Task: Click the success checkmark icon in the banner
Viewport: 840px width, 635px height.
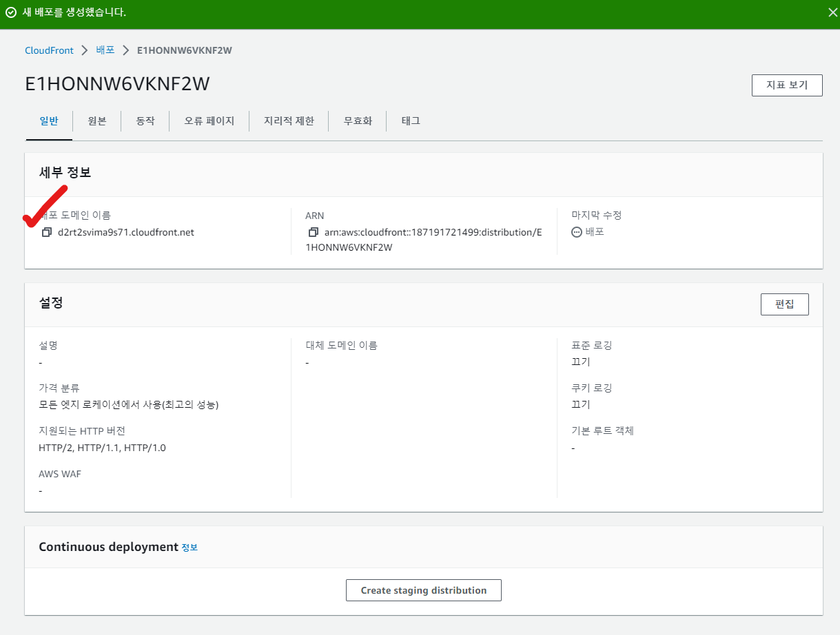Action: [11, 12]
